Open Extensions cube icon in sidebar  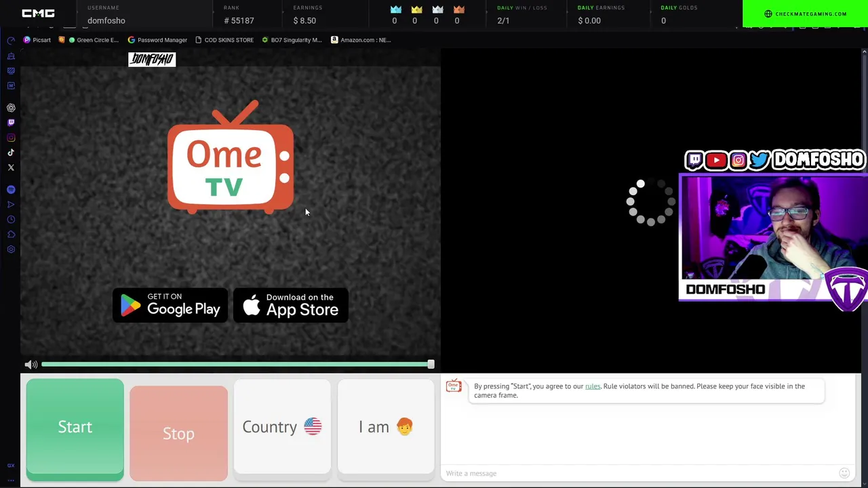11,235
